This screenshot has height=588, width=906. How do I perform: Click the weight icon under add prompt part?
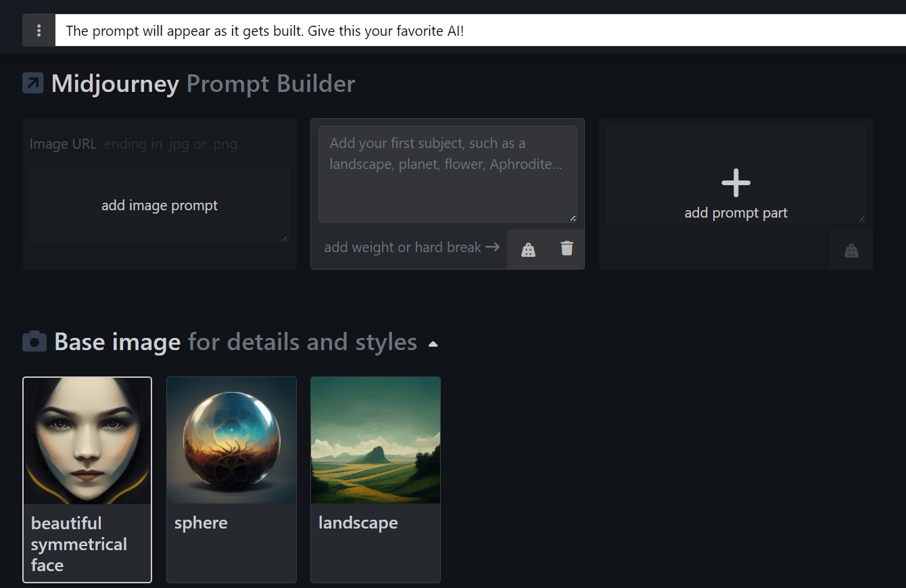(851, 251)
